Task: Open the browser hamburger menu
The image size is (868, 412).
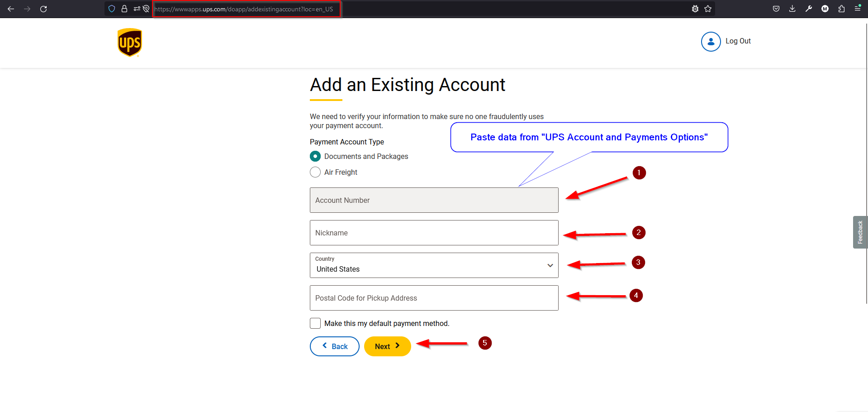Action: pos(858,9)
